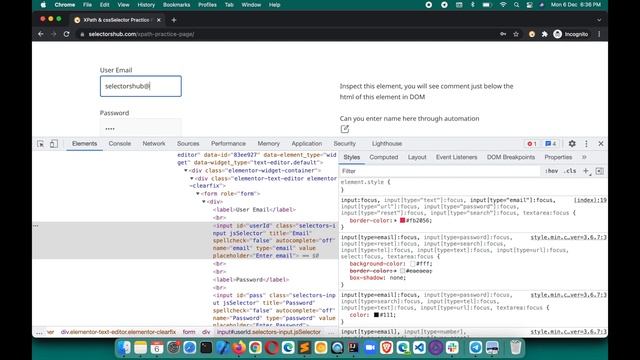Open DevTools settings gear
Viewport: 640px width, 360px height.
(x=572, y=144)
